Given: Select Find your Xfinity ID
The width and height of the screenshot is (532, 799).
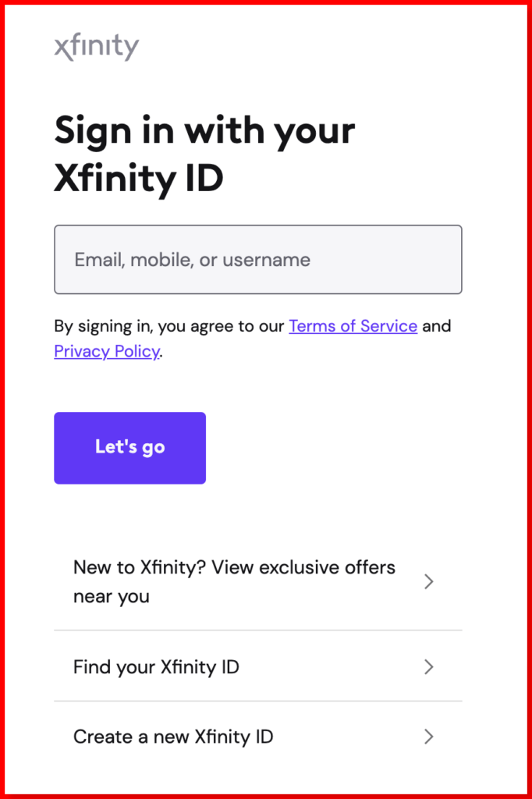Looking at the screenshot, I should click(x=155, y=667).
